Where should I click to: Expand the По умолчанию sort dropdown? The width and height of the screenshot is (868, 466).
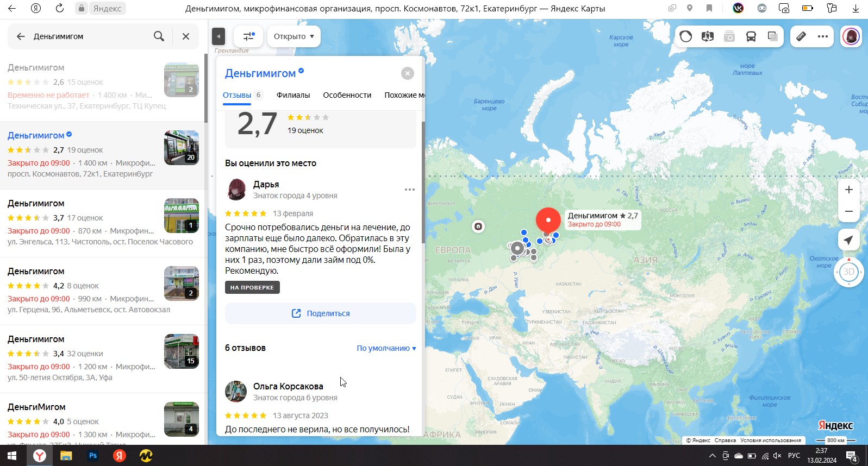tap(386, 348)
